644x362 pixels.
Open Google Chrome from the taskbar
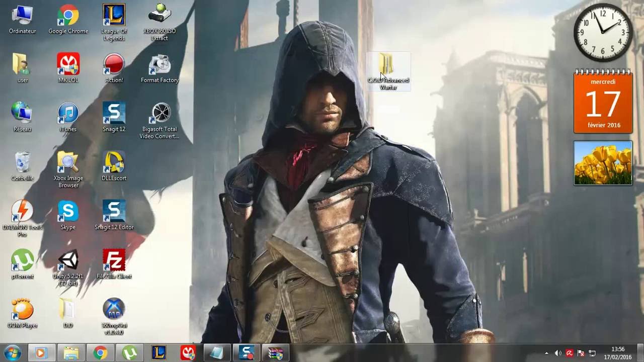100,353
